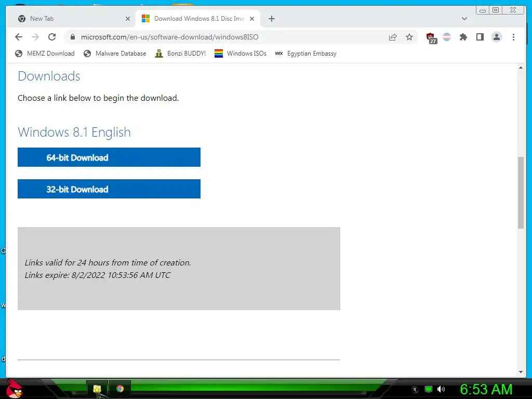Click the forward navigation arrow

[35, 37]
